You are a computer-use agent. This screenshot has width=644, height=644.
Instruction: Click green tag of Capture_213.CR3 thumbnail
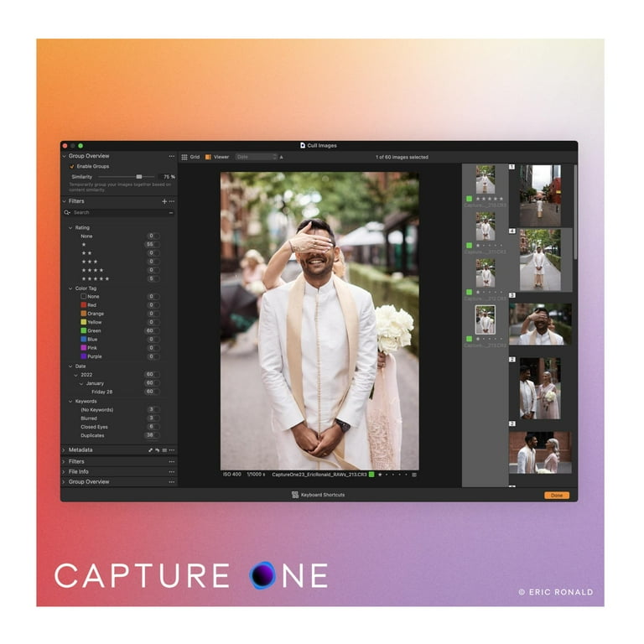coord(469,339)
